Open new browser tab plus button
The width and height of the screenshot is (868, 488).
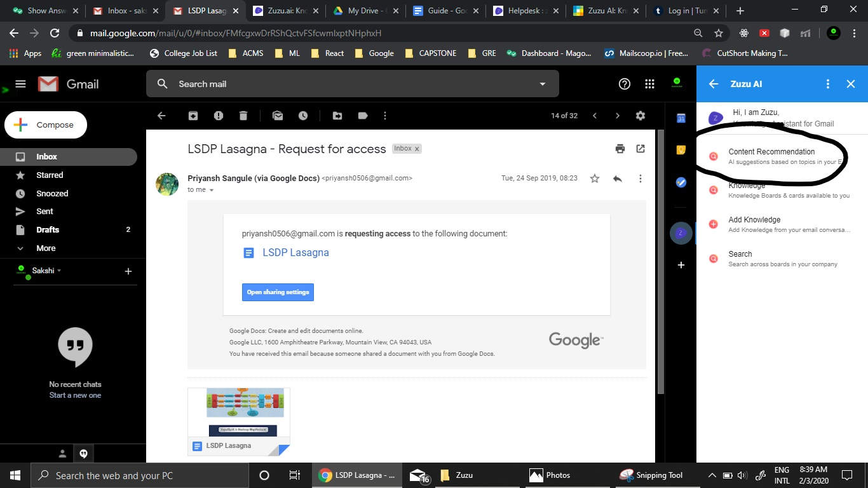(x=740, y=11)
